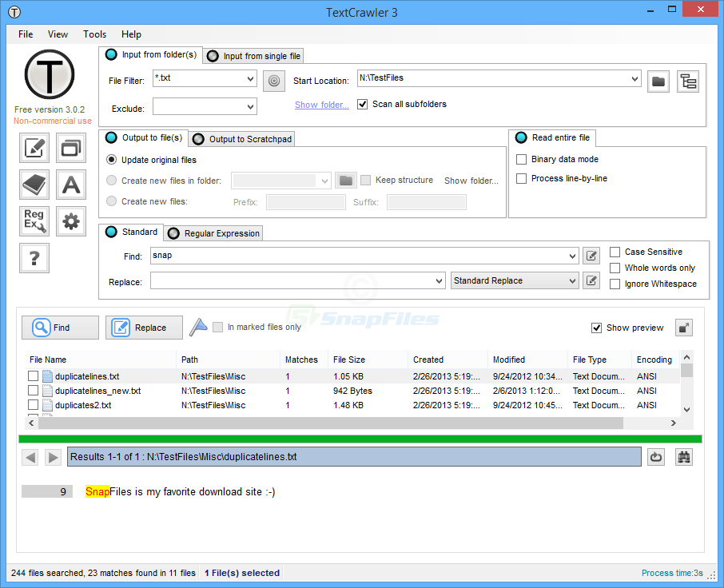Viewport: 724px width, 588px height.
Task: Click the Show folder... link under Start Location
Action: click(x=322, y=105)
